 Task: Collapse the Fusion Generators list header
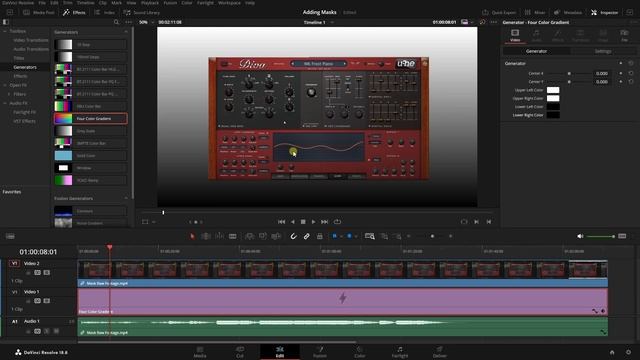(x=126, y=198)
